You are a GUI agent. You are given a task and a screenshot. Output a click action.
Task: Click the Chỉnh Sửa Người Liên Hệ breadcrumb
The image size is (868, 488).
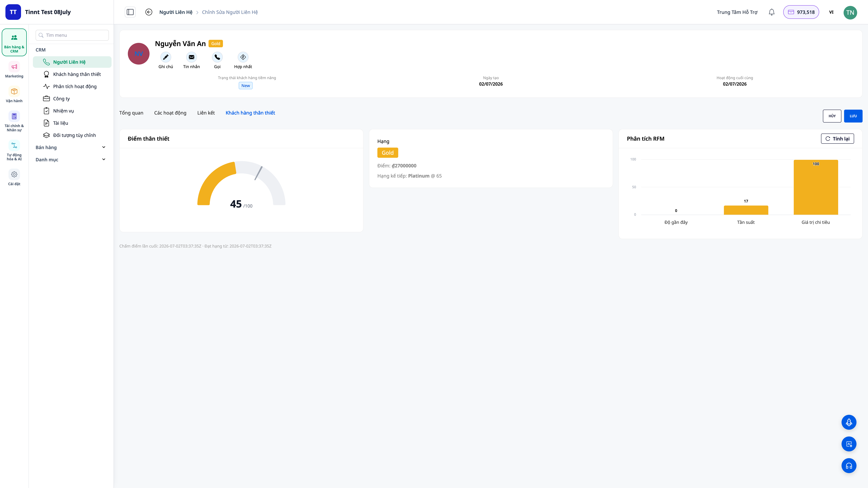click(x=230, y=12)
